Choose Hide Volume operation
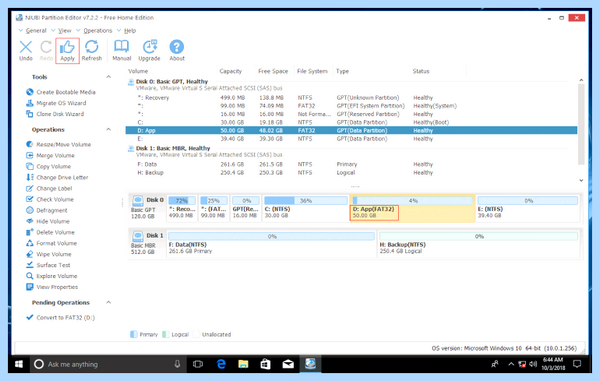 click(x=48, y=221)
